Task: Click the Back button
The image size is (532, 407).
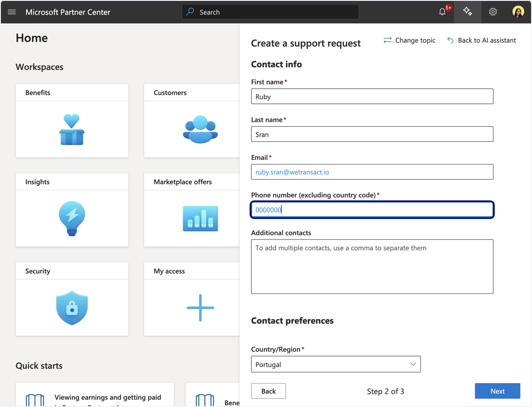Action: tap(268, 391)
